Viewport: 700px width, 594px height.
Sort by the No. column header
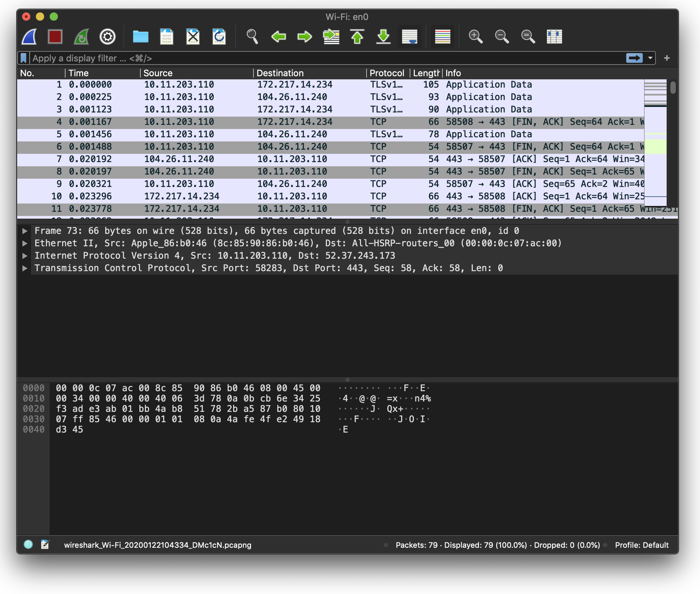[41, 73]
